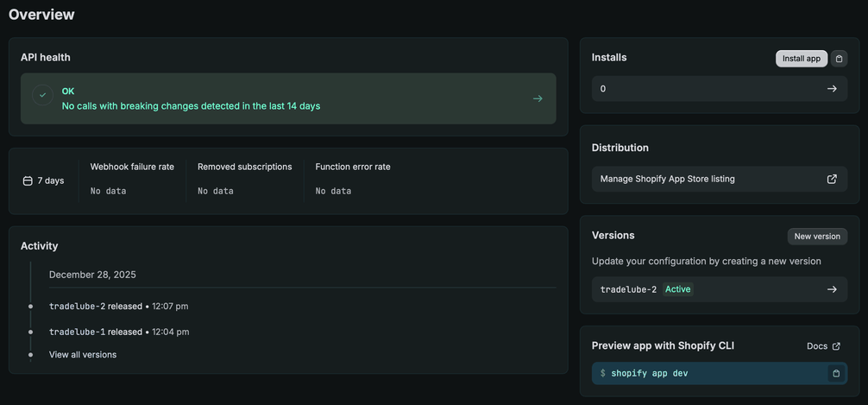Click the Activity heading
The image size is (868, 405).
pyautogui.click(x=40, y=246)
